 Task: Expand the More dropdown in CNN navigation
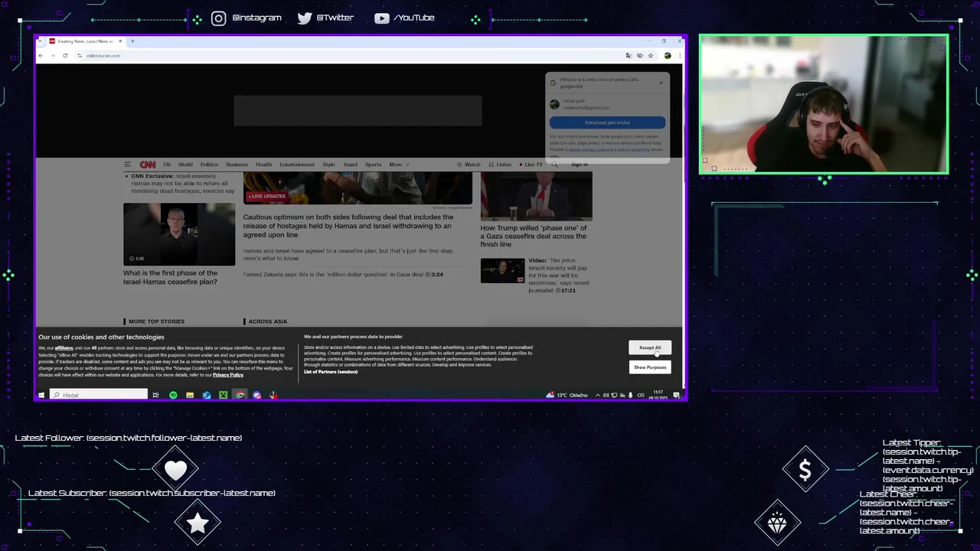(399, 165)
